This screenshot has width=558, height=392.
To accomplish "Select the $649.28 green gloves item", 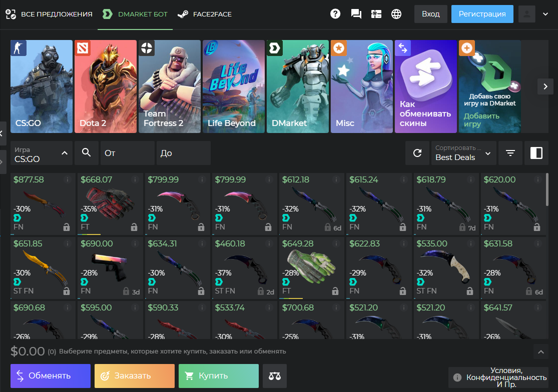I will [x=312, y=268].
